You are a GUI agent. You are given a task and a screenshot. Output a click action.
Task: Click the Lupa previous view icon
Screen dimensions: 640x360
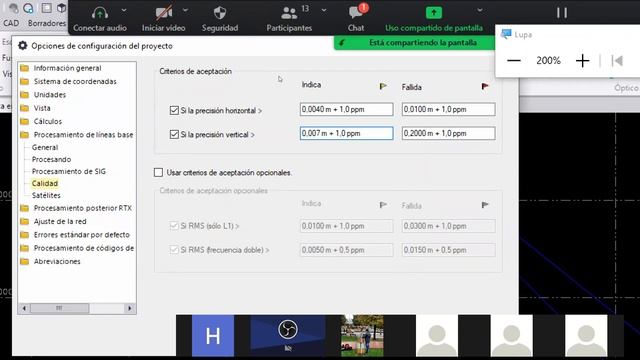pos(617,61)
